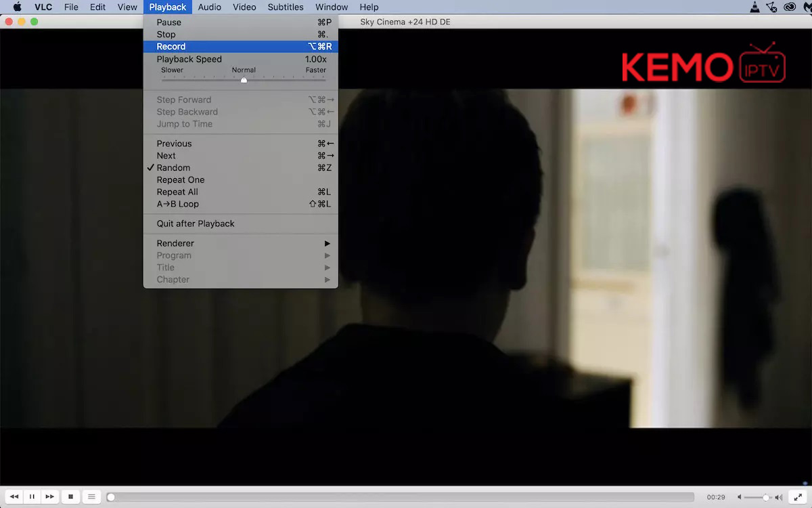The image size is (812, 508).
Task: Pause playback using the controller button
Action: click(x=31, y=496)
